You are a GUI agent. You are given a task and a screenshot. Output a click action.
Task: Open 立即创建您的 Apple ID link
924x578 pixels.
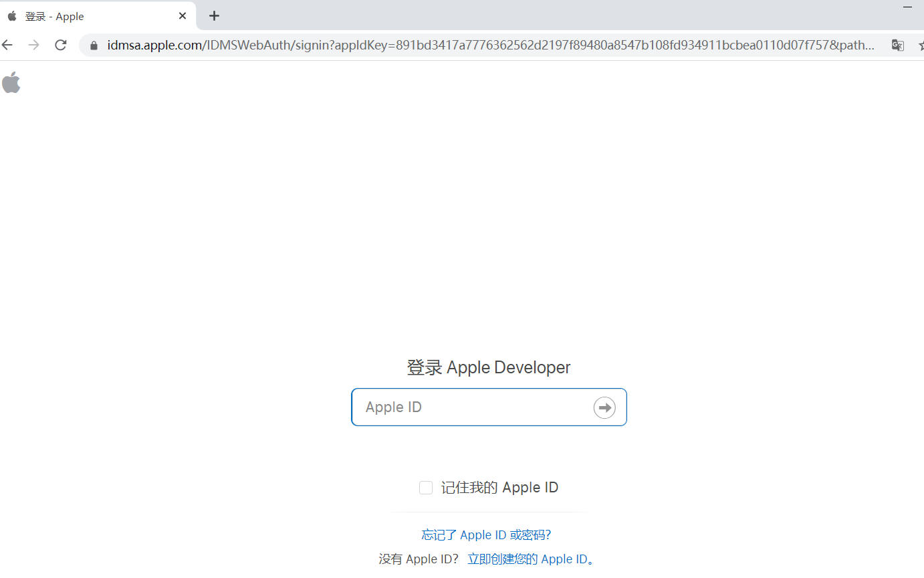pos(530,559)
